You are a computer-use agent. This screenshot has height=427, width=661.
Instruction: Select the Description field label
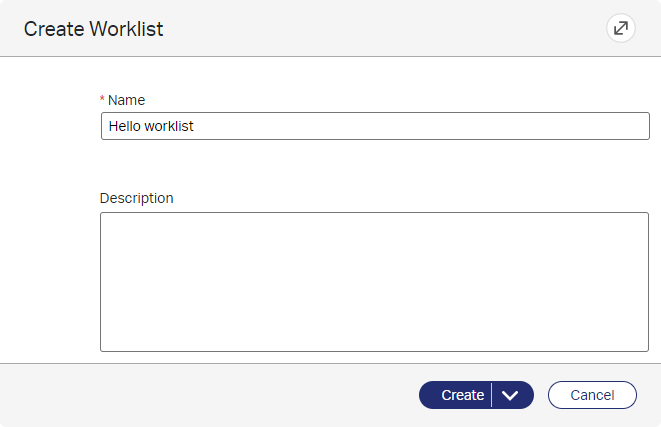coord(137,198)
